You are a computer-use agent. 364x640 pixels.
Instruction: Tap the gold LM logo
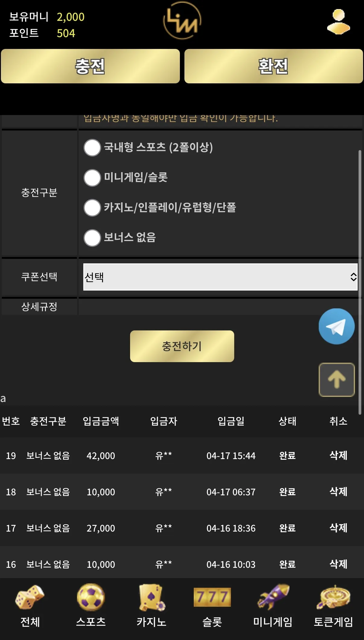coord(182,21)
